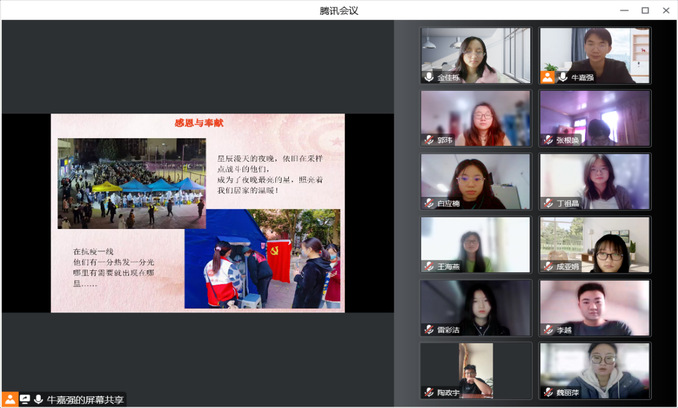This screenshot has height=408, width=678.
Task: Select 陶政宇's video thumbnail
Action: 476,371
